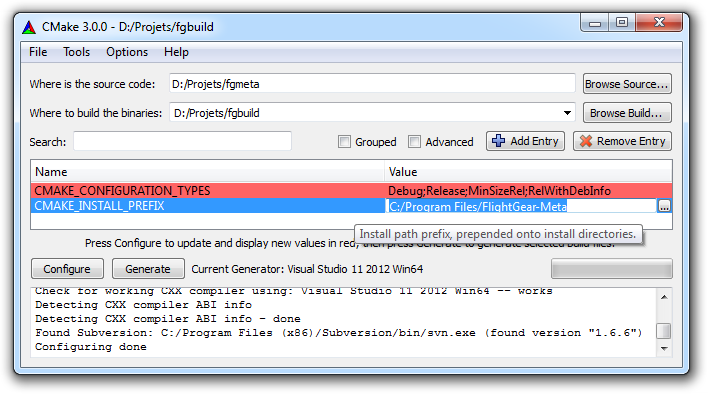Click the source code path field

pos(372,84)
